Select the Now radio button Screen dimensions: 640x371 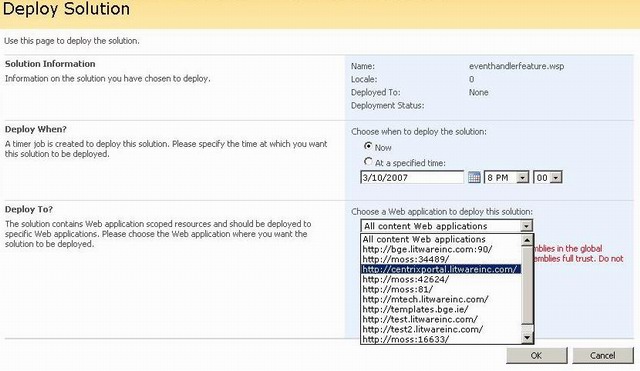(x=368, y=146)
